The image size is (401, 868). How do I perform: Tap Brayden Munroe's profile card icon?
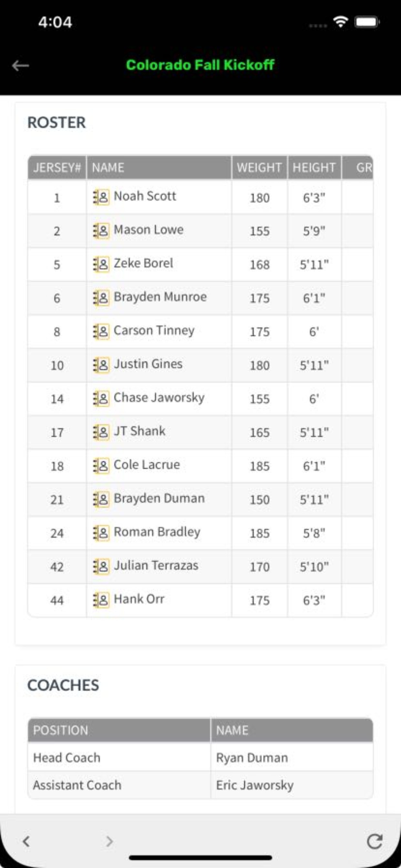point(101,298)
